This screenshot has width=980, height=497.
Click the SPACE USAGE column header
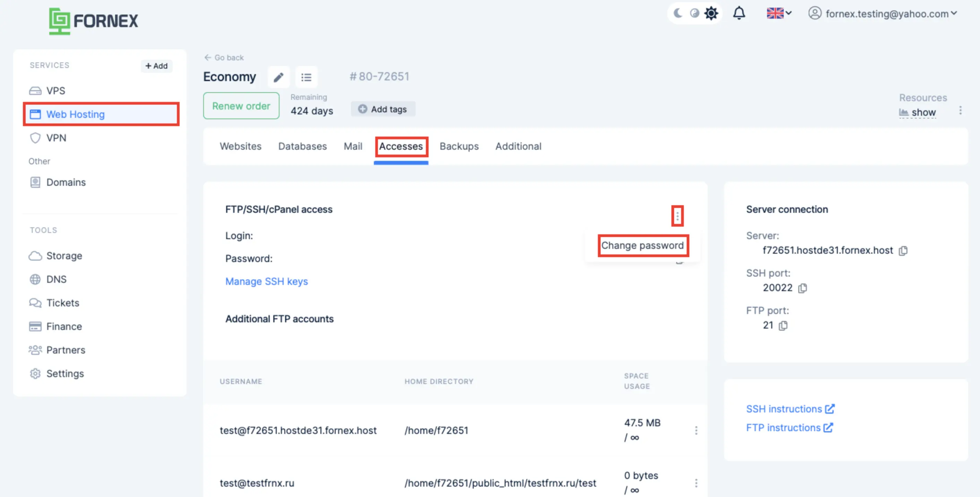pyautogui.click(x=636, y=381)
